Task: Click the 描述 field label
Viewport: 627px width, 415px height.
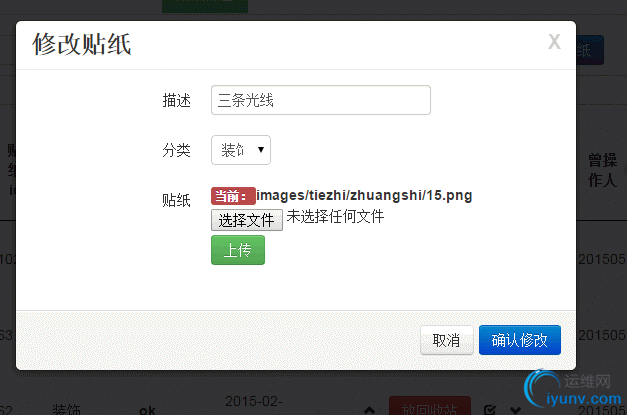Action: 176,100
